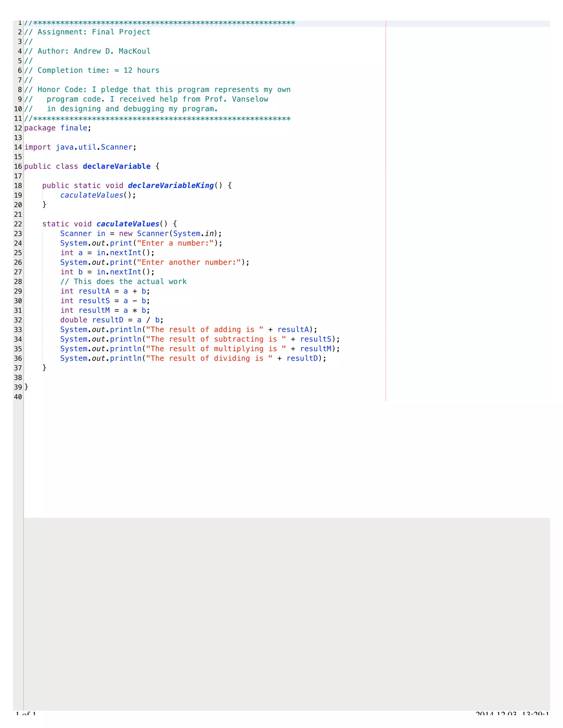
Task: Click the comment 'Completion time: ≈ 12 hours'
Action: click(x=98, y=70)
